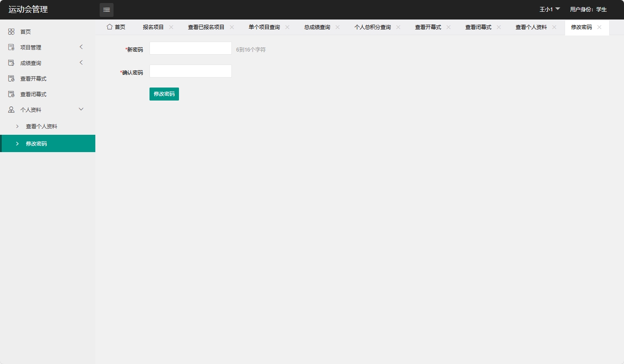The width and height of the screenshot is (624, 364).
Task: Click the 查看开幕式 sidebar icon
Action: 11,78
